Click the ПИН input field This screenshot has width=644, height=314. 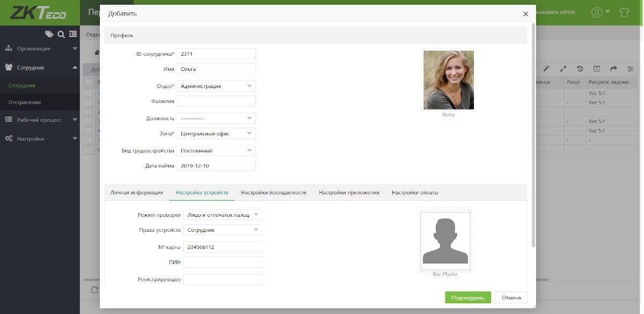pyautogui.click(x=223, y=262)
